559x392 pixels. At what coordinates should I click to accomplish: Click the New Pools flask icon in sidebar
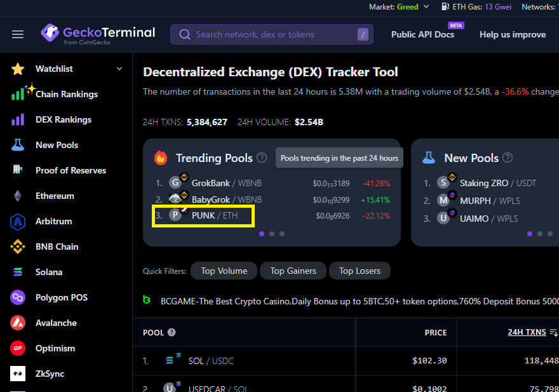click(18, 145)
